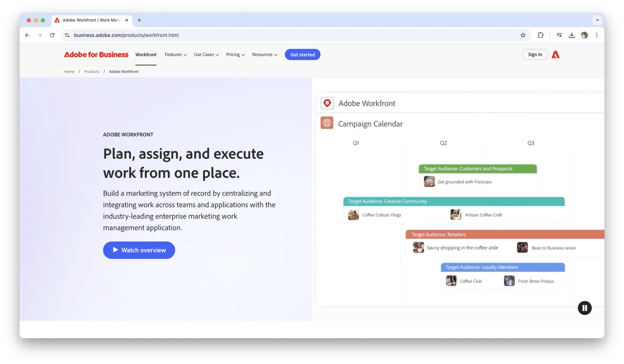Open a new browser tab

coord(139,20)
